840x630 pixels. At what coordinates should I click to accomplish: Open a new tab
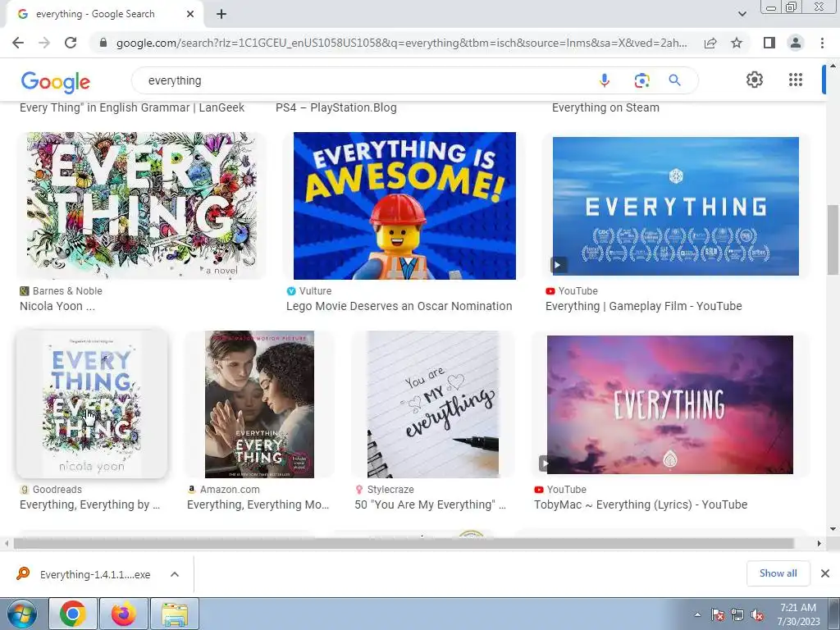point(221,14)
